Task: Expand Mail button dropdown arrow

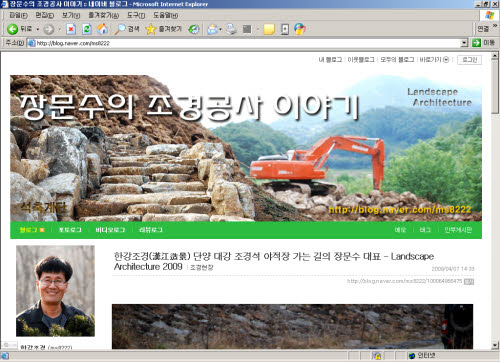Action: 221,29
